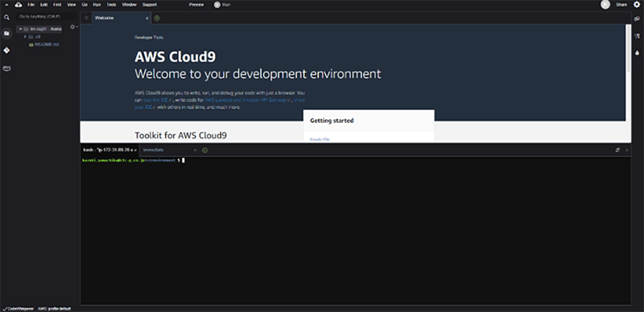The width and height of the screenshot is (644, 312).
Task: Open the File menu
Action: (31, 5)
